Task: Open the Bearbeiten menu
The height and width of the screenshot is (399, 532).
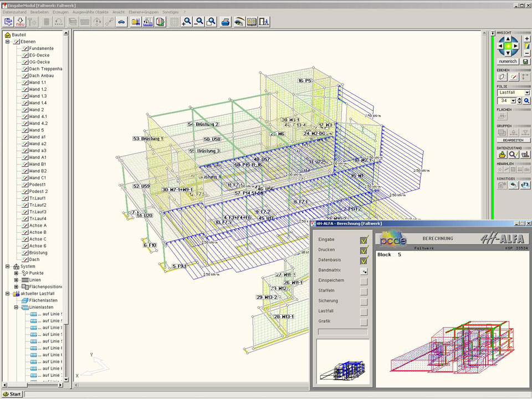Action: pos(39,12)
